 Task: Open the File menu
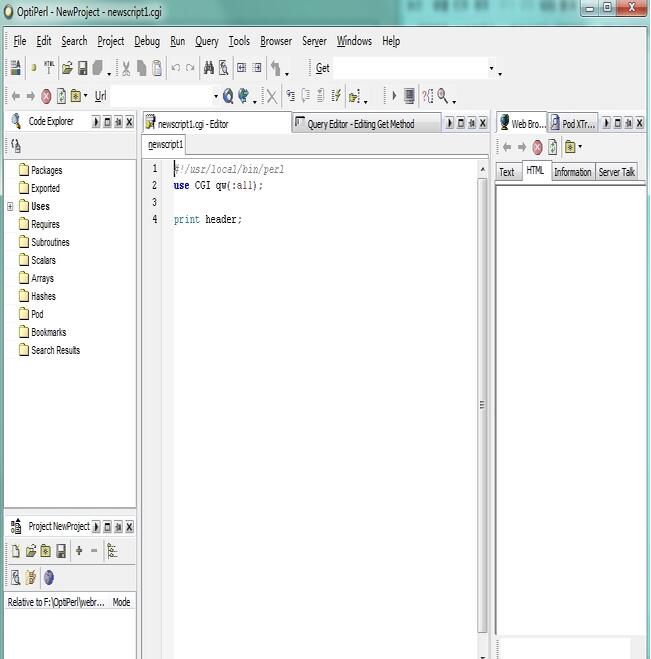tap(19, 41)
